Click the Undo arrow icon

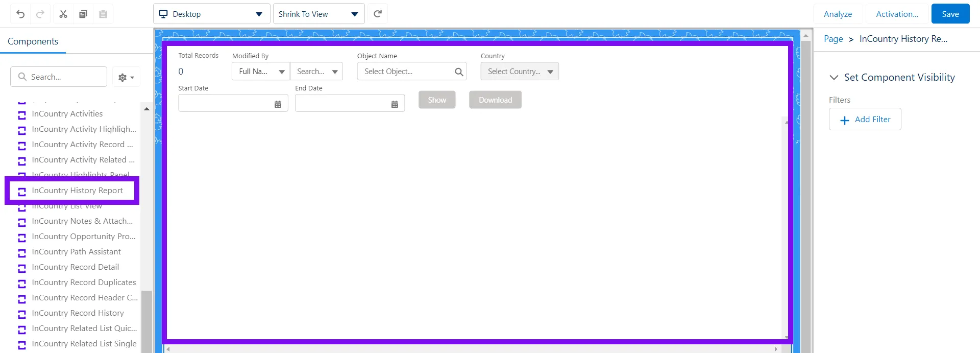pyautogui.click(x=20, y=14)
